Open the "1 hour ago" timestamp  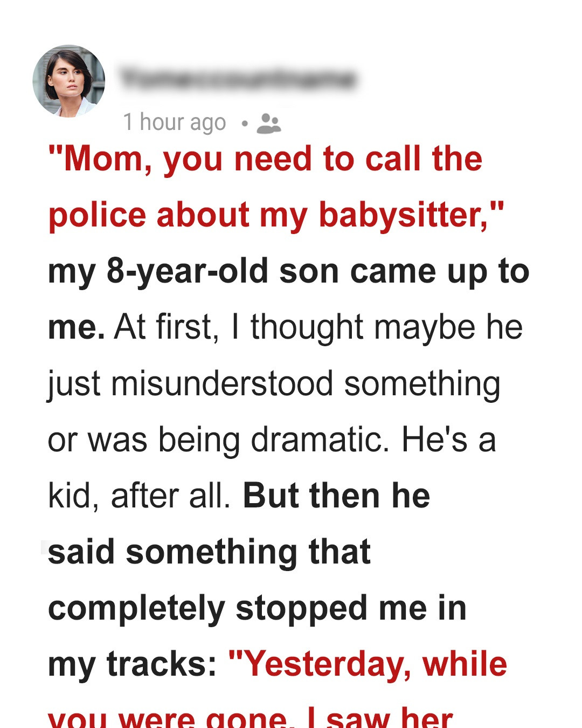click(175, 122)
